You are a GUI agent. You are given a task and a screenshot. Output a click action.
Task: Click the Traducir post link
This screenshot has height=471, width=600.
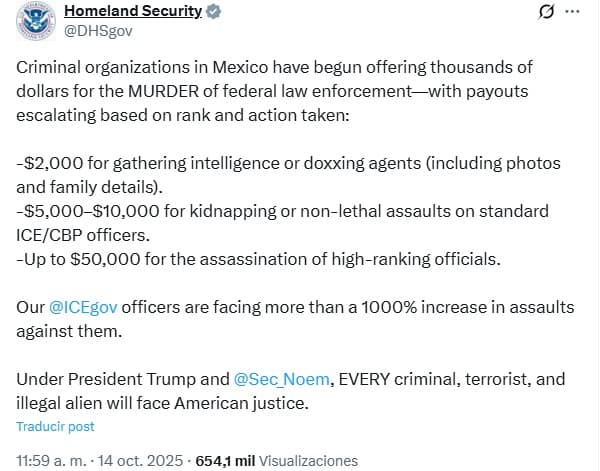tap(55, 426)
